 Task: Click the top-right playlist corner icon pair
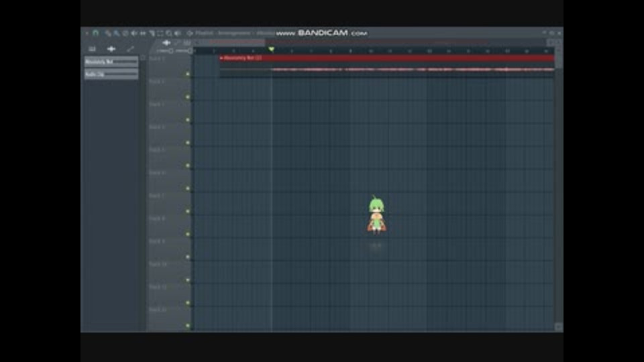(x=555, y=43)
